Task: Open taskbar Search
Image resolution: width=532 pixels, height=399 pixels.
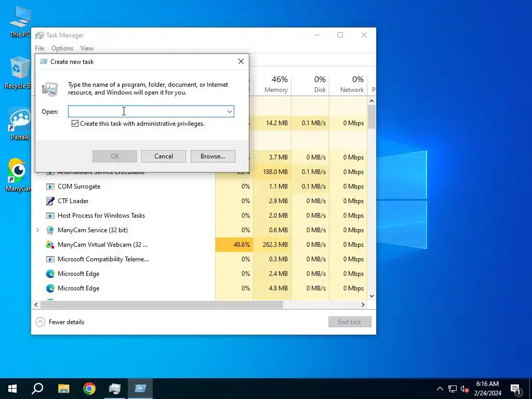Action: pyautogui.click(x=37, y=389)
